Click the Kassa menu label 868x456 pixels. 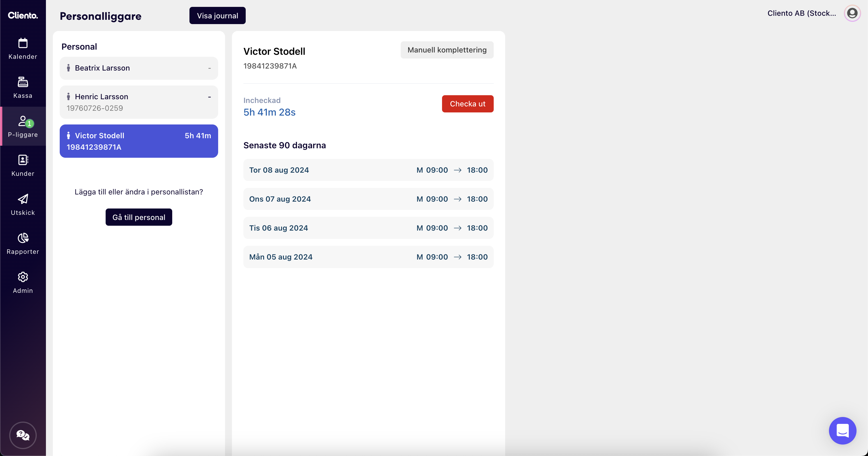click(23, 96)
